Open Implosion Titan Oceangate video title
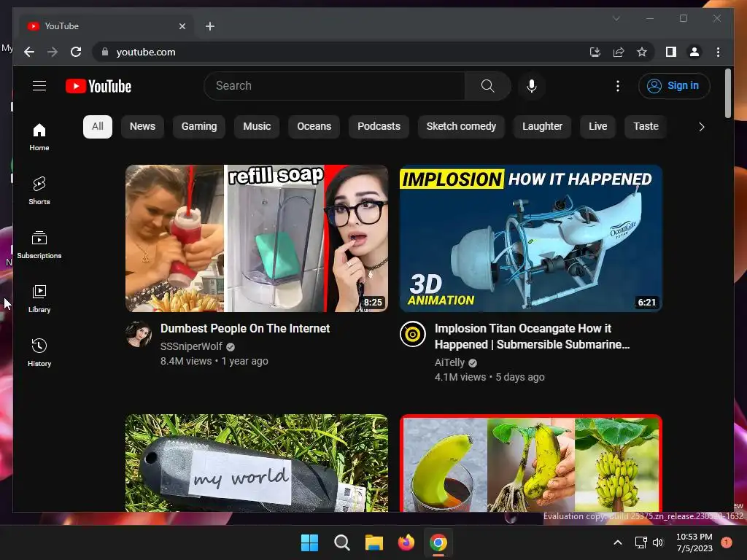The height and width of the screenshot is (560, 747). click(x=532, y=336)
